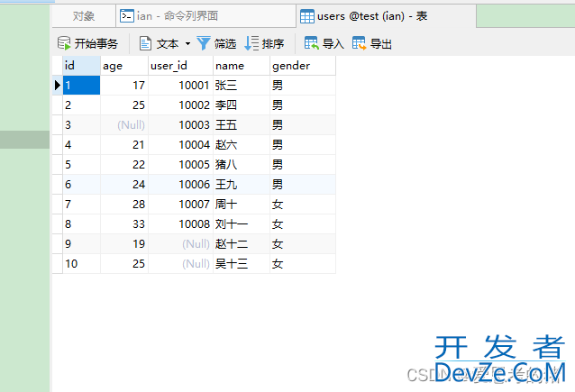Viewport: 575px width, 392px height.
Task: Click the Export (导出) icon
Action: pyautogui.click(x=360, y=43)
